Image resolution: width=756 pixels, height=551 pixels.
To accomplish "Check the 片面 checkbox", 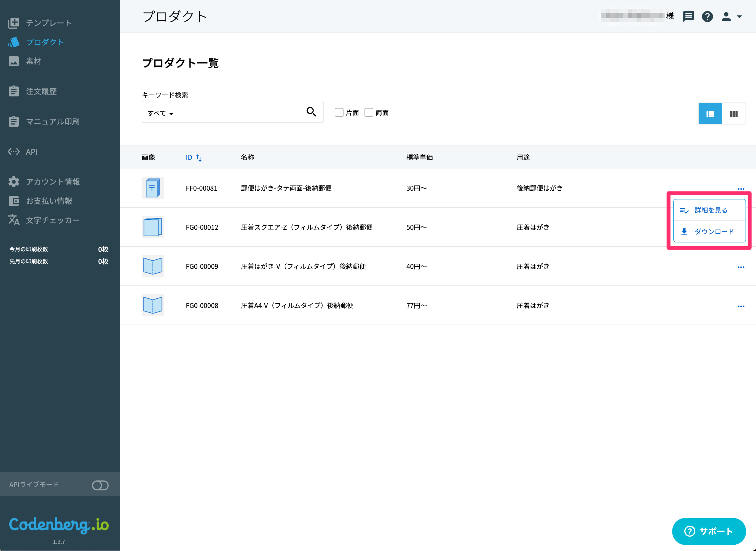I will (339, 112).
